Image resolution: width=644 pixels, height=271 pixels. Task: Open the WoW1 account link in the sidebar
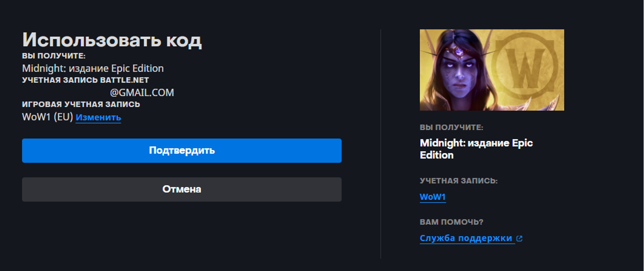tap(433, 197)
